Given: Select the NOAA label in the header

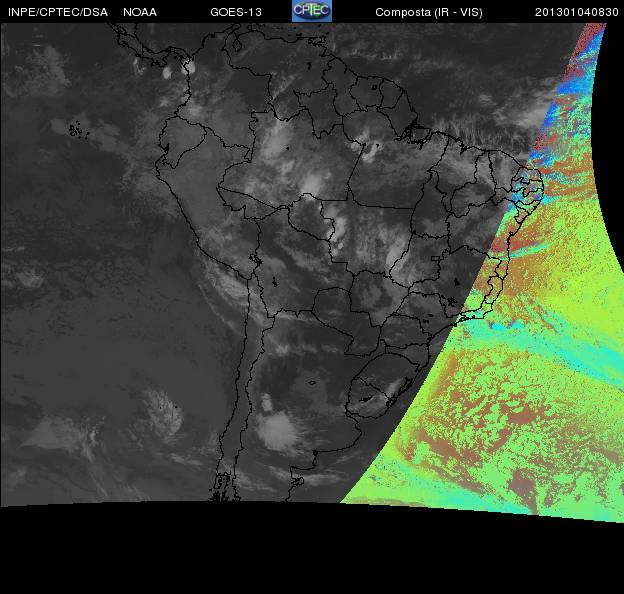Looking at the screenshot, I should pyautogui.click(x=140, y=12).
